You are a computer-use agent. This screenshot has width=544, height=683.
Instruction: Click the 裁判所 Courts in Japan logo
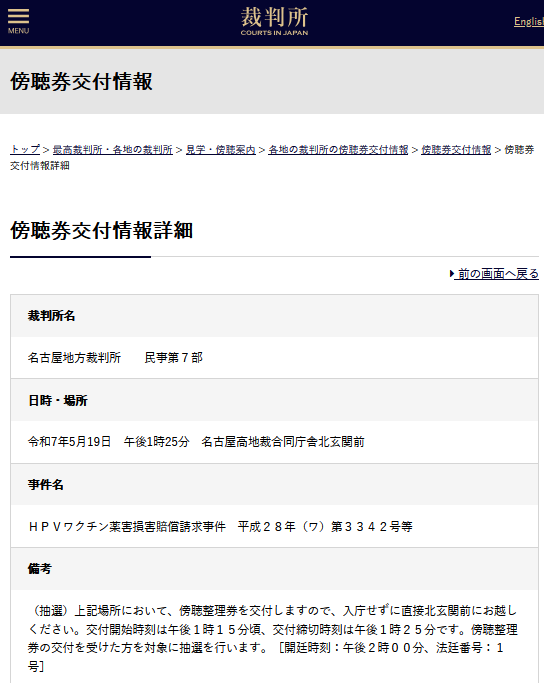click(274, 21)
